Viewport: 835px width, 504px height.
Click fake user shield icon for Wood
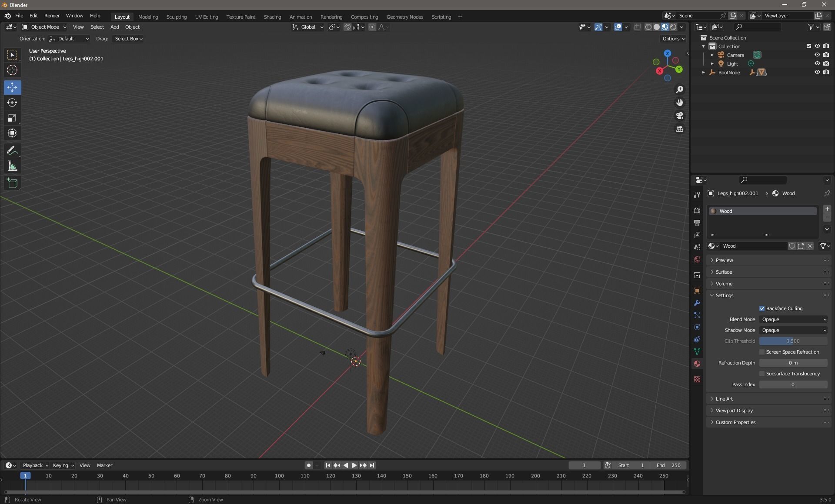[x=792, y=246]
